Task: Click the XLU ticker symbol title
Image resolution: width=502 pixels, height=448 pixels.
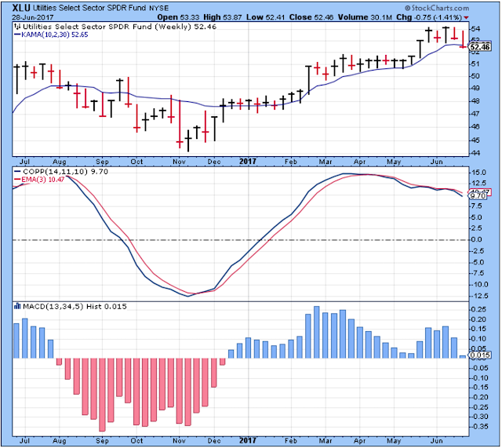Action: click(21, 8)
